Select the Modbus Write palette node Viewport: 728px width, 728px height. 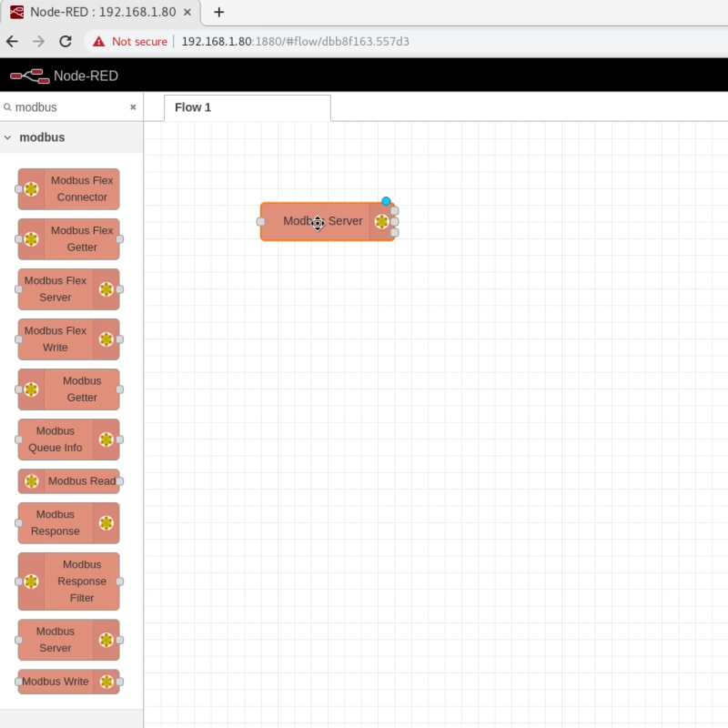69,682
